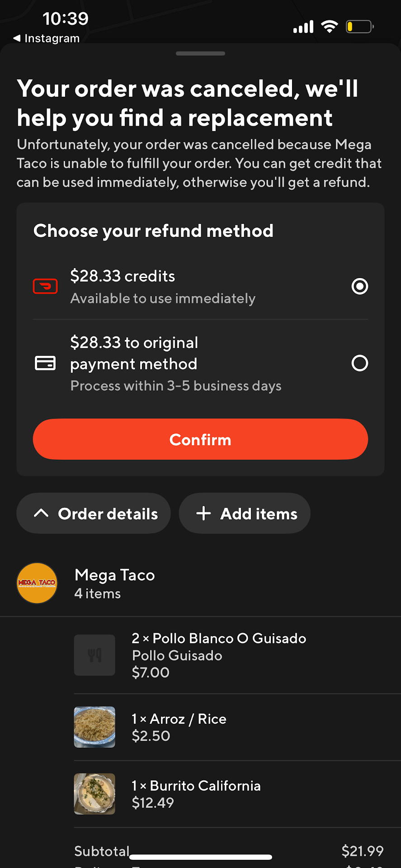Tap the home indicator bar
This screenshot has width=401, height=868.
[x=201, y=857]
